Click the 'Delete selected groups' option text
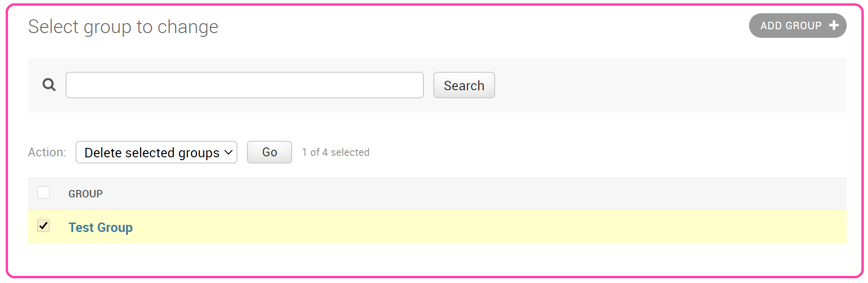The width and height of the screenshot is (868, 283). tap(151, 153)
